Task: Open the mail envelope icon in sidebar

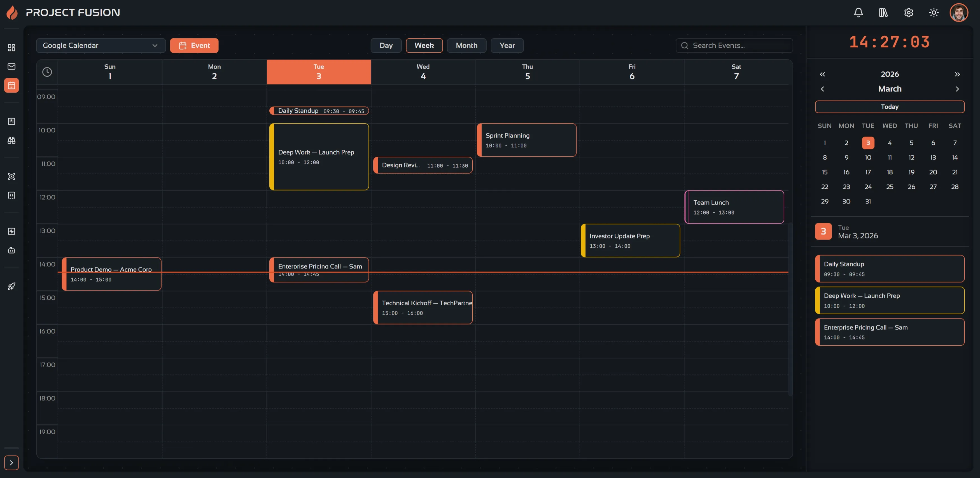Action: click(x=11, y=67)
